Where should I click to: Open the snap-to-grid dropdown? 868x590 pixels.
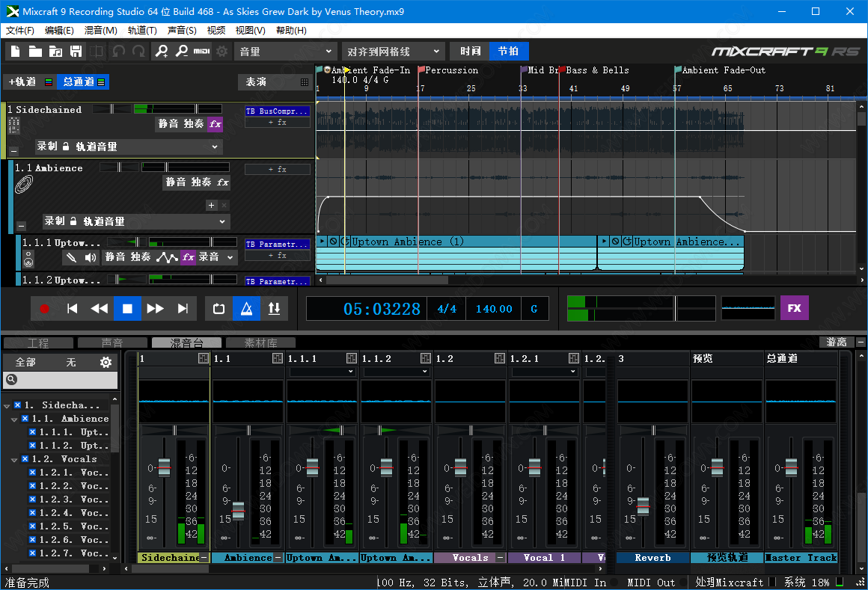pyautogui.click(x=393, y=51)
